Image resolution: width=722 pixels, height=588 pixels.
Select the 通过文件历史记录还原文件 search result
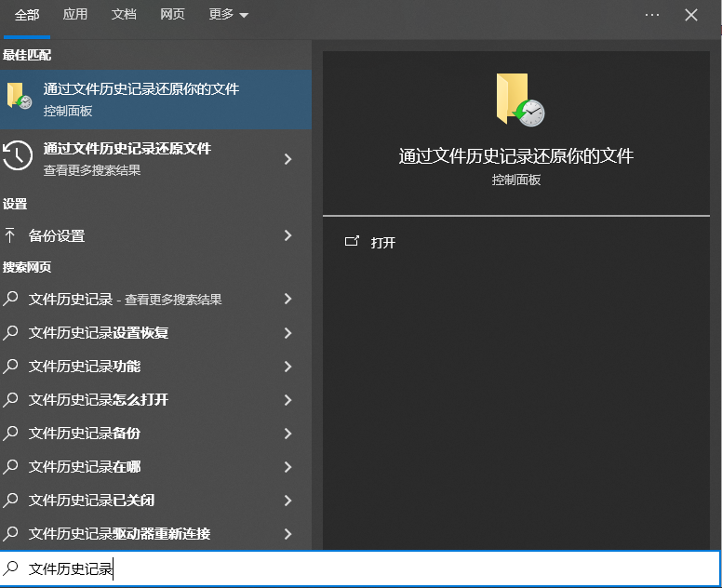[x=155, y=159]
